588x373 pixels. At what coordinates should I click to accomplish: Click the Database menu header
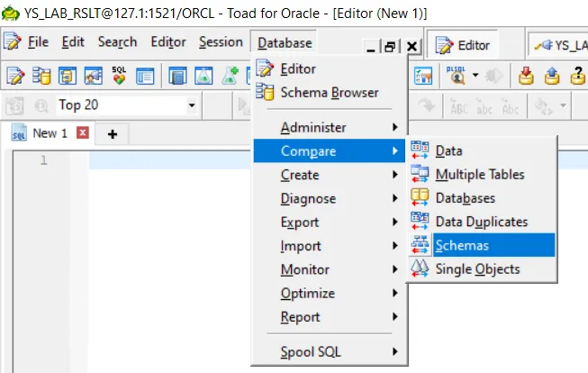click(285, 42)
